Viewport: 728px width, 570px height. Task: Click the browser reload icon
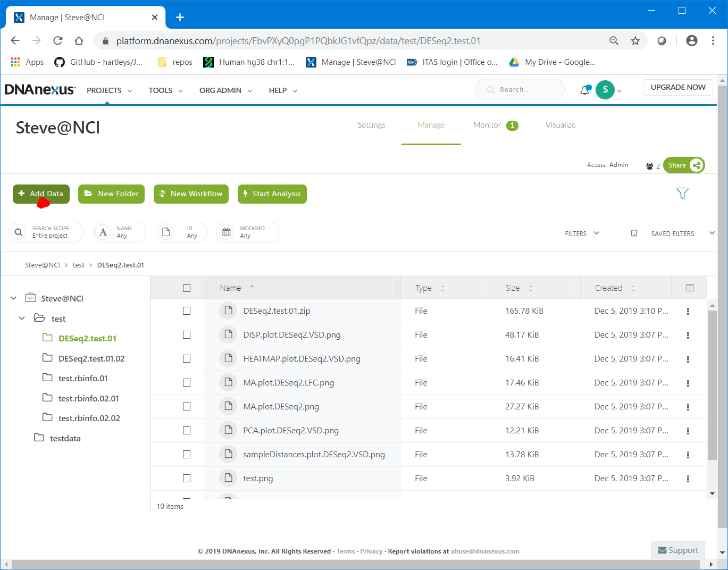pyautogui.click(x=58, y=41)
